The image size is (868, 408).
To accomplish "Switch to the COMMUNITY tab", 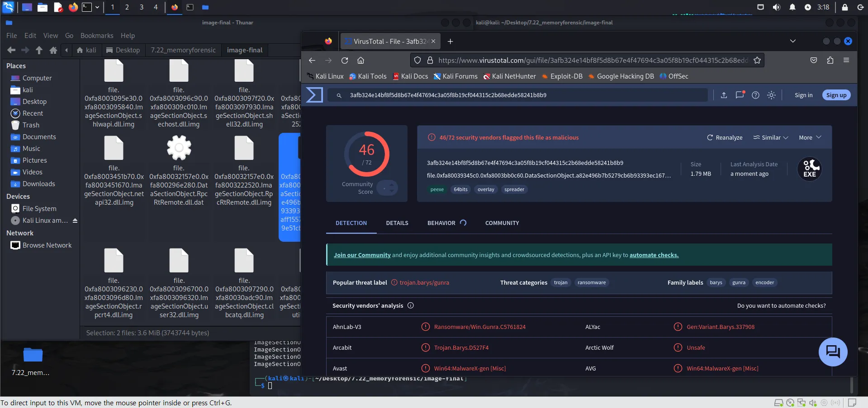I will (502, 223).
